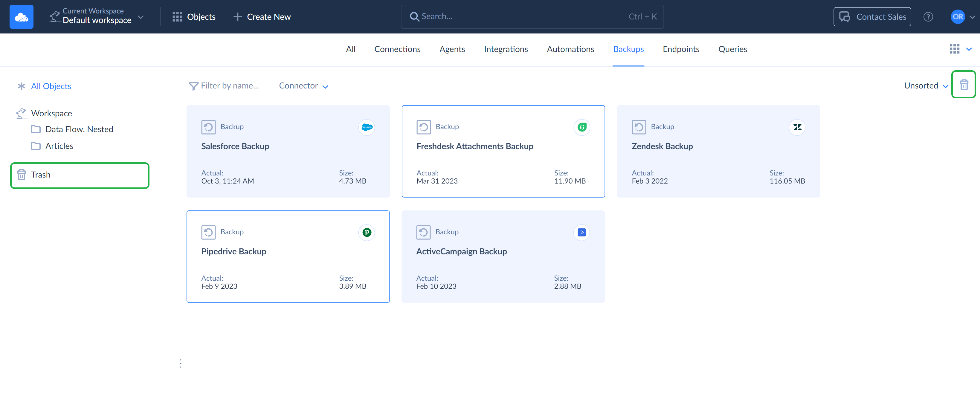Click the ActiveCampaign connector logo
Image resolution: width=980 pixels, height=411 pixels.
(x=581, y=233)
